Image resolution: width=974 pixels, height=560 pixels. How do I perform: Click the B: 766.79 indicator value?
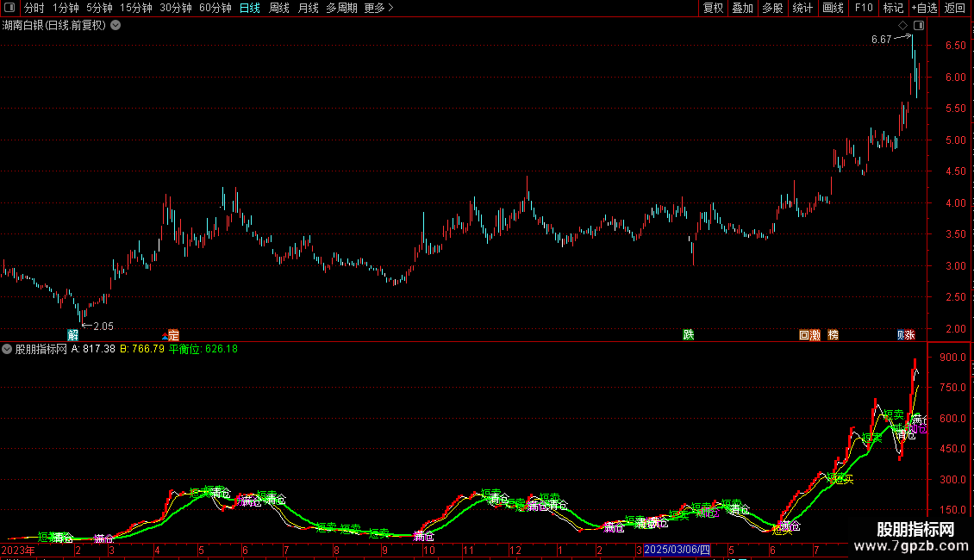tap(142, 349)
